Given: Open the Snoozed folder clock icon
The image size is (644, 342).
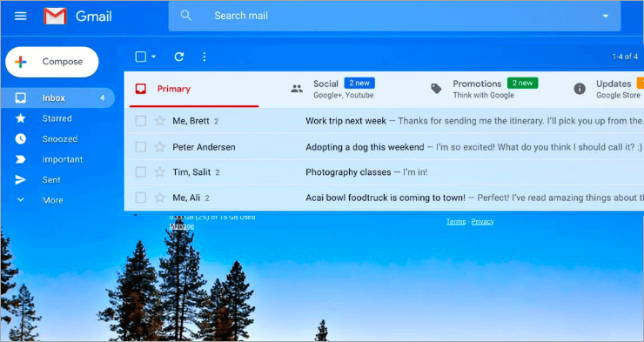Looking at the screenshot, I should point(21,138).
